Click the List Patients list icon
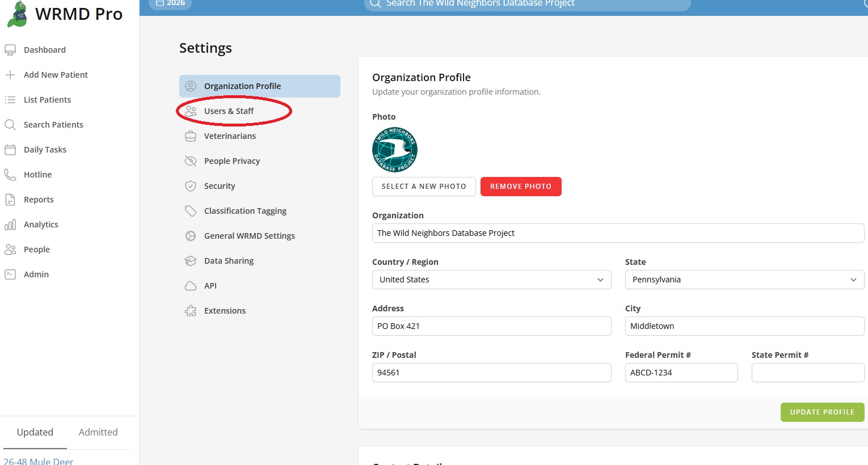Image resolution: width=868 pixels, height=465 pixels. click(x=10, y=100)
